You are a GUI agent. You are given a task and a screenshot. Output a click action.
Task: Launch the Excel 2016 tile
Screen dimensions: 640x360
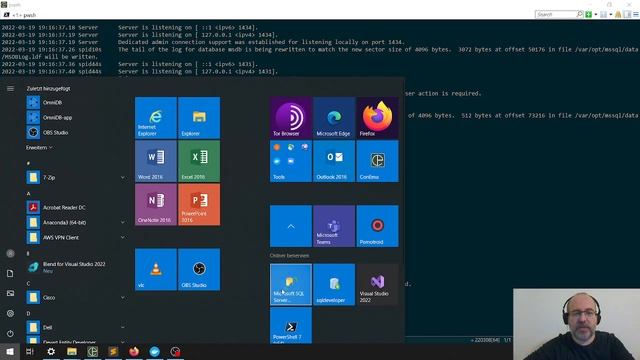(199, 161)
